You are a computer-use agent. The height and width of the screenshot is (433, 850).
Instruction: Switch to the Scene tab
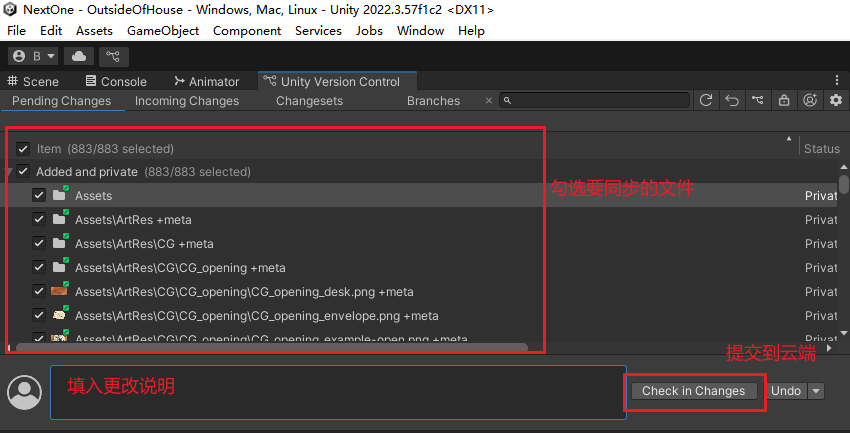[x=33, y=81]
